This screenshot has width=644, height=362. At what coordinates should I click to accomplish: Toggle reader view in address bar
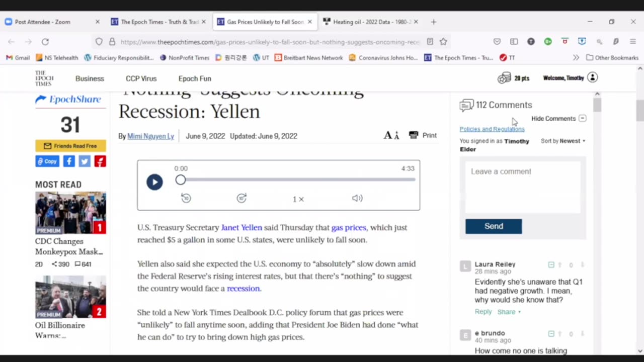tap(430, 42)
